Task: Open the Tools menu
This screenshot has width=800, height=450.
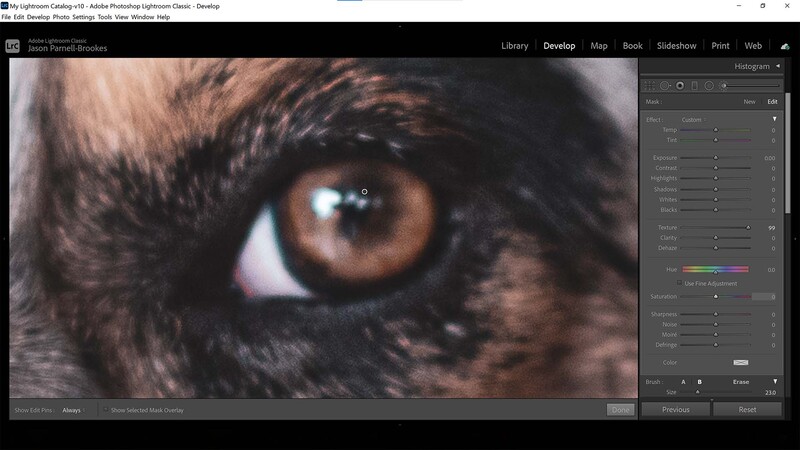Action: click(x=105, y=17)
